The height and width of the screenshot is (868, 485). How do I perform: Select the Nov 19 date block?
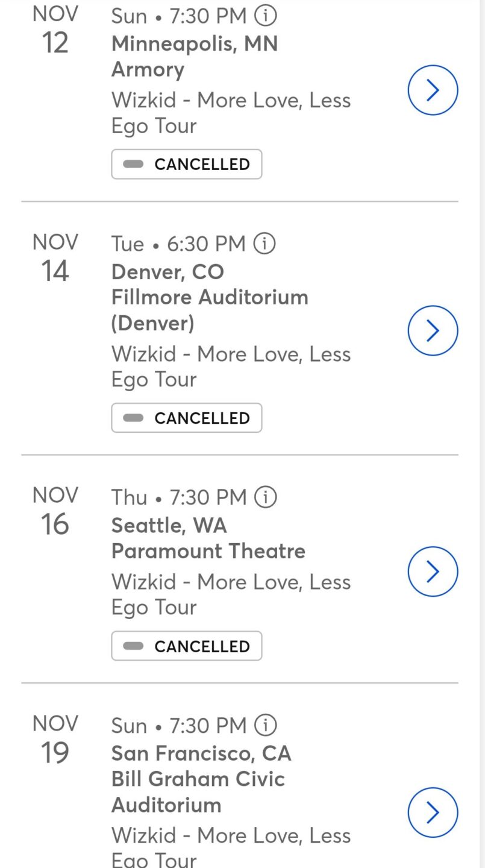coord(55,739)
